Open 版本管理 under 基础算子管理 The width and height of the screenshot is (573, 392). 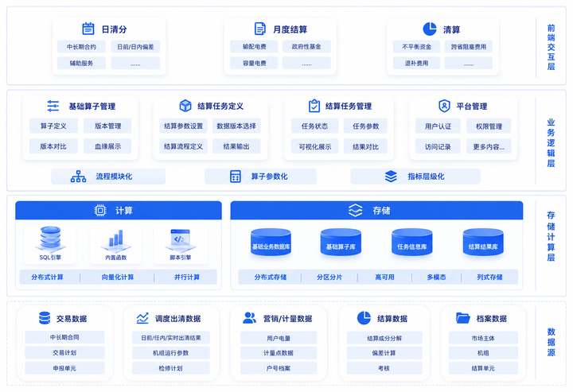[x=107, y=126]
